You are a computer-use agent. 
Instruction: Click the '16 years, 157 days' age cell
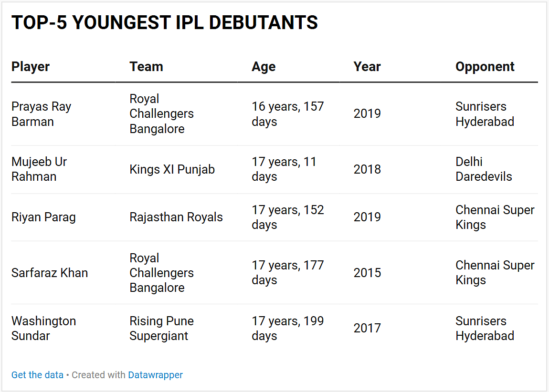(287, 114)
